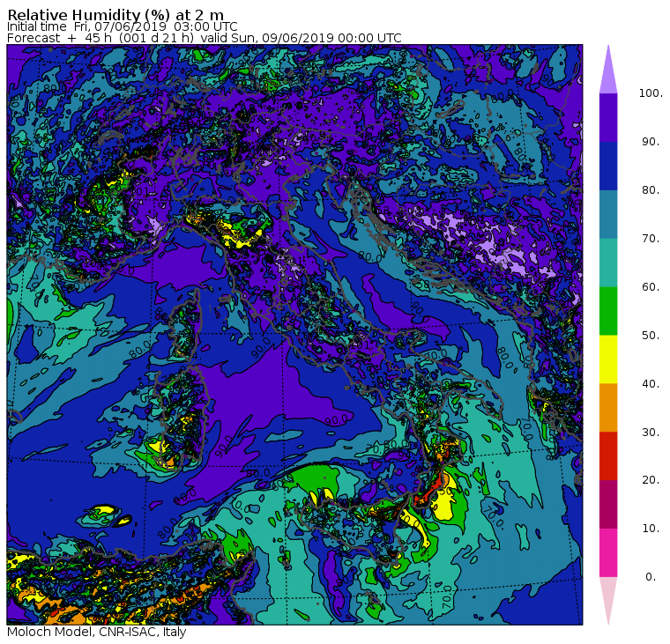Click the '40.' legend label
Screen dimensions: 670x644
click(651, 383)
